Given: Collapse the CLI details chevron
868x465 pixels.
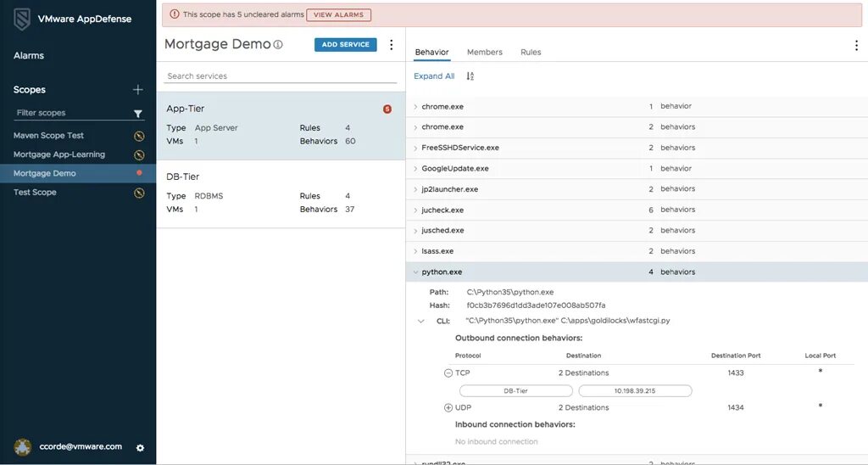Looking at the screenshot, I should coord(421,321).
